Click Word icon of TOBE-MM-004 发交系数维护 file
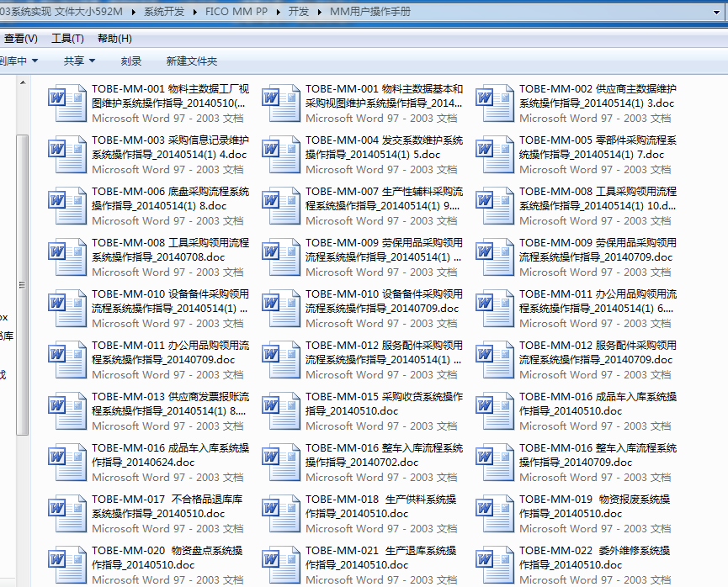The height and width of the screenshot is (587, 728). pos(281,154)
